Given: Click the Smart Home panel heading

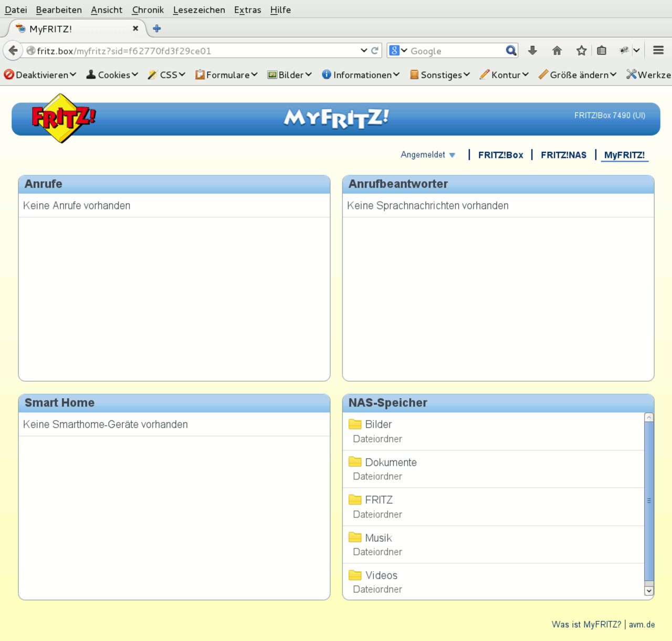Looking at the screenshot, I should coord(59,403).
